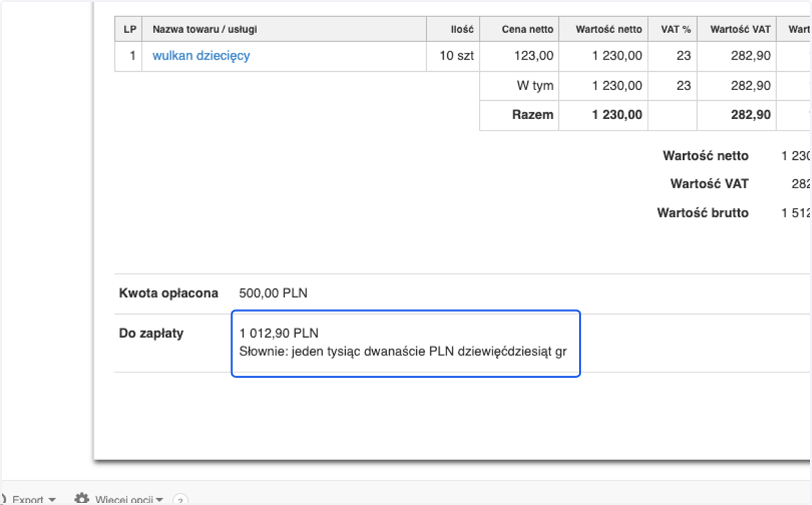Image resolution: width=812 pixels, height=505 pixels.
Task: Click the Kwota opłacona label
Action: 168,293
